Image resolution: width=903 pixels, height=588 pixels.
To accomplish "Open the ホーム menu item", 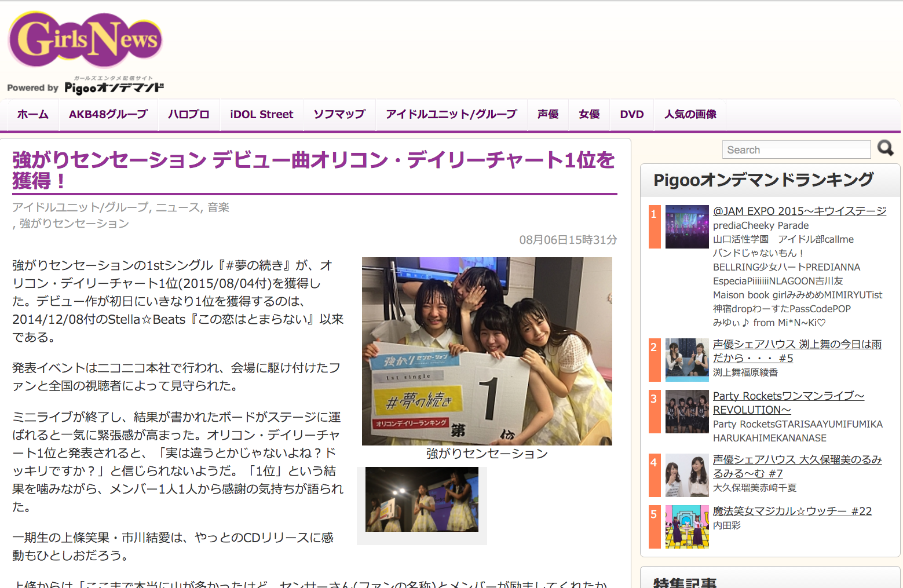I will pyautogui.click(x=33, y=115).
